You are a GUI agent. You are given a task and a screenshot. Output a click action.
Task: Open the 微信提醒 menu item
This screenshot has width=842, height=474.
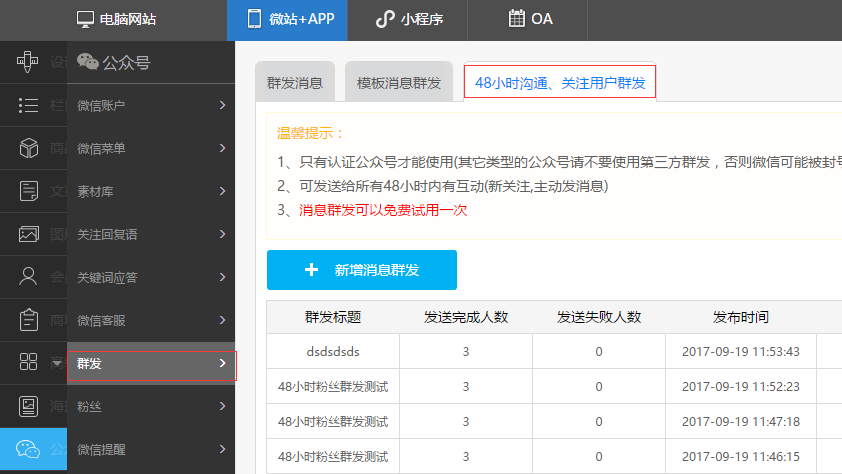tap(151, 449)
